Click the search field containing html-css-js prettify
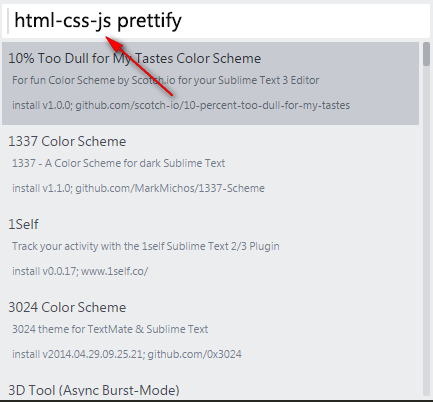 coord(216,21)
